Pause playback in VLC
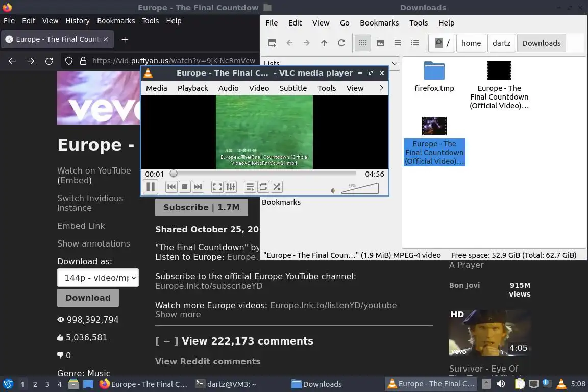The width and height of the screenshot is (588, 392). click(x=151, y=187)
